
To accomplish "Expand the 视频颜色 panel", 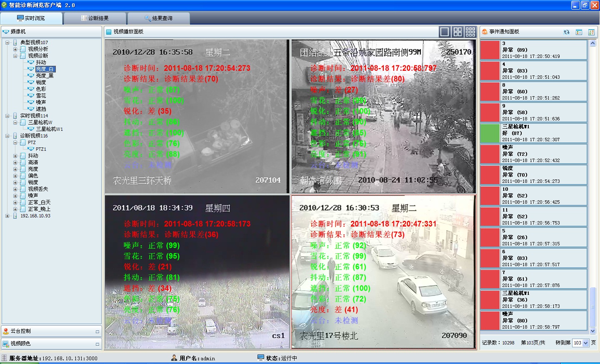I will point(97,344).
